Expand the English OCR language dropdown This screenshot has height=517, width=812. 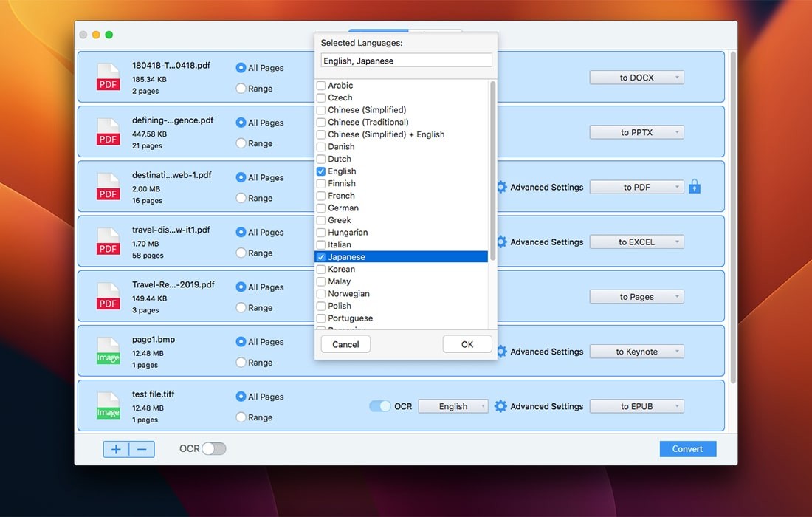coord(453,406)
